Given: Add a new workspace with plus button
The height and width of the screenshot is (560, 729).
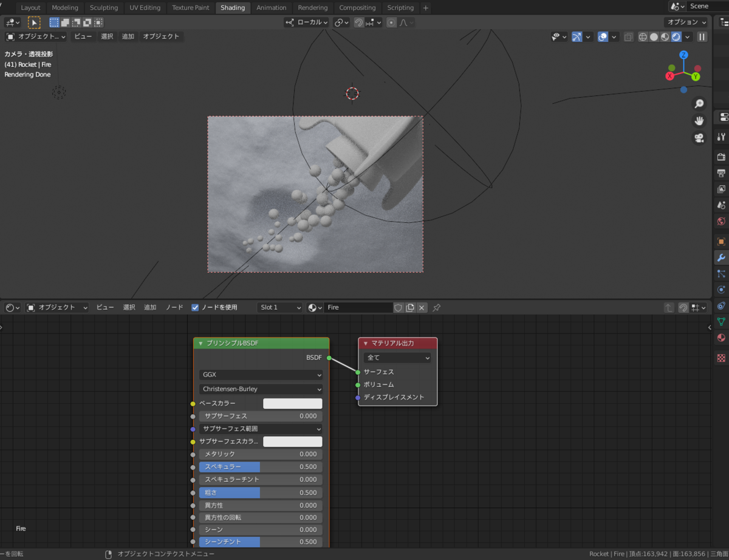Looking at the screenshot, I should point(425,8).
